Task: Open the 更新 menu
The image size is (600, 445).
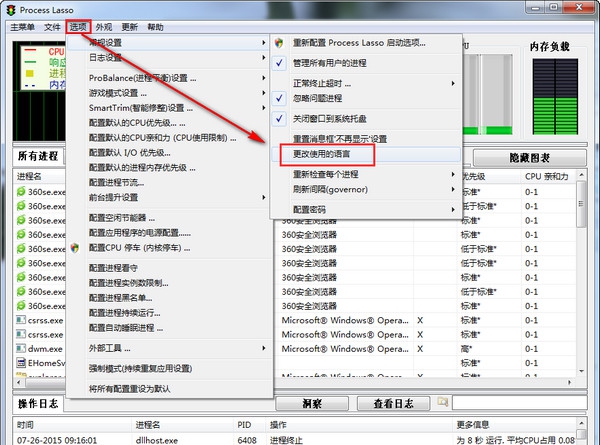Action: [x=130, y=27]
